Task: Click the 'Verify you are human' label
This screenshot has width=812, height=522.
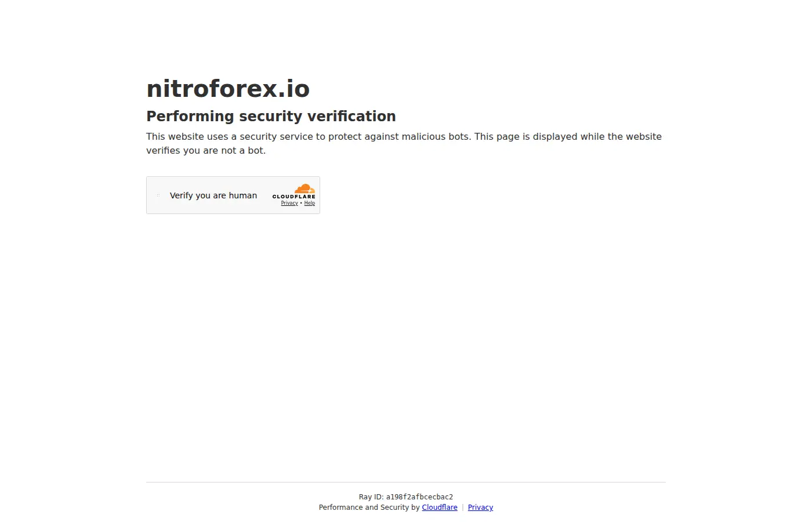Action: click(x=213, y=195)
